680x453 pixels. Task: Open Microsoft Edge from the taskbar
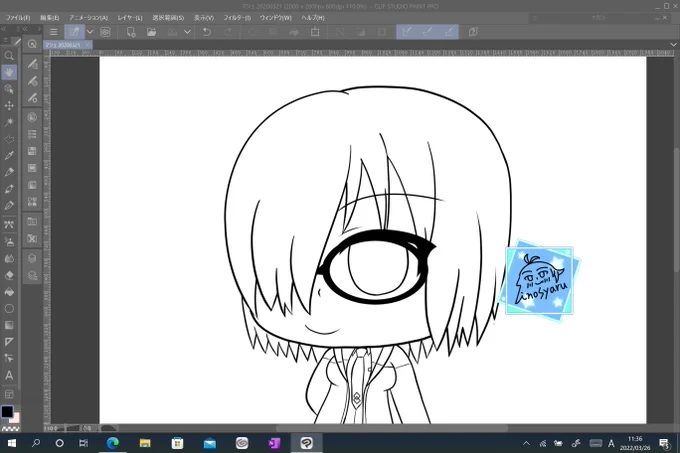pyautogui.click(x=113, y=443)
